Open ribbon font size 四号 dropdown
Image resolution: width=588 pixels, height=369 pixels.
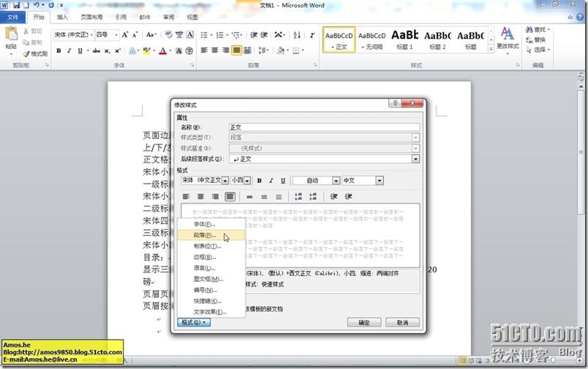(x=116, y=35)
